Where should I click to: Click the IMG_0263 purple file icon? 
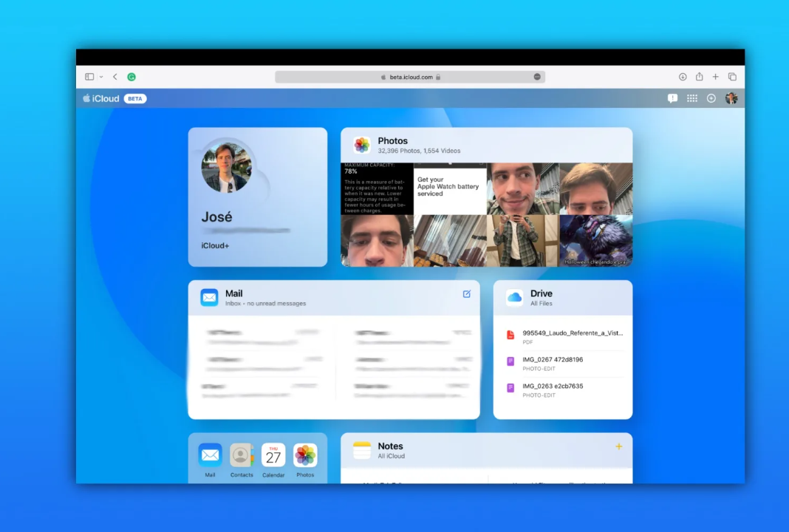click(510, 388)
